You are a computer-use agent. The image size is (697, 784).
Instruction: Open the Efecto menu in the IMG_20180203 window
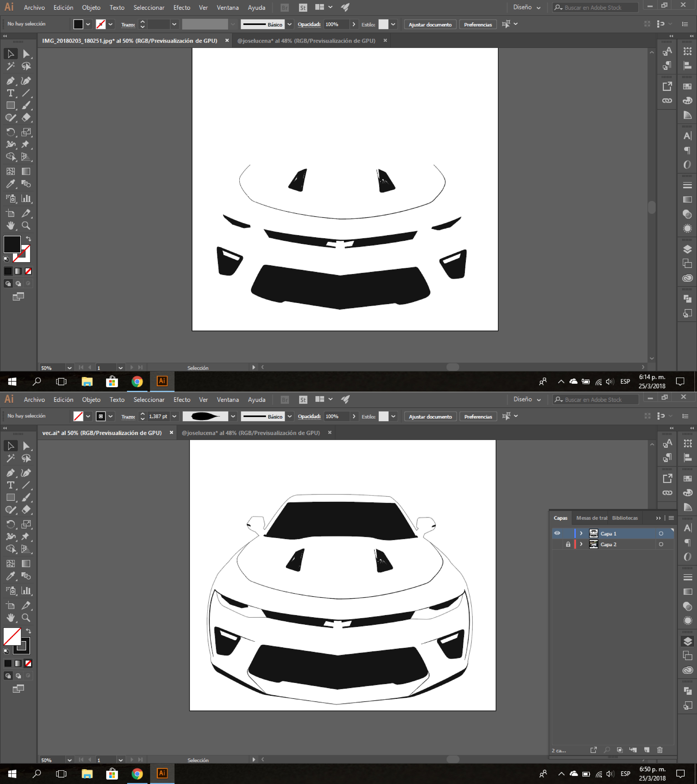182,8
